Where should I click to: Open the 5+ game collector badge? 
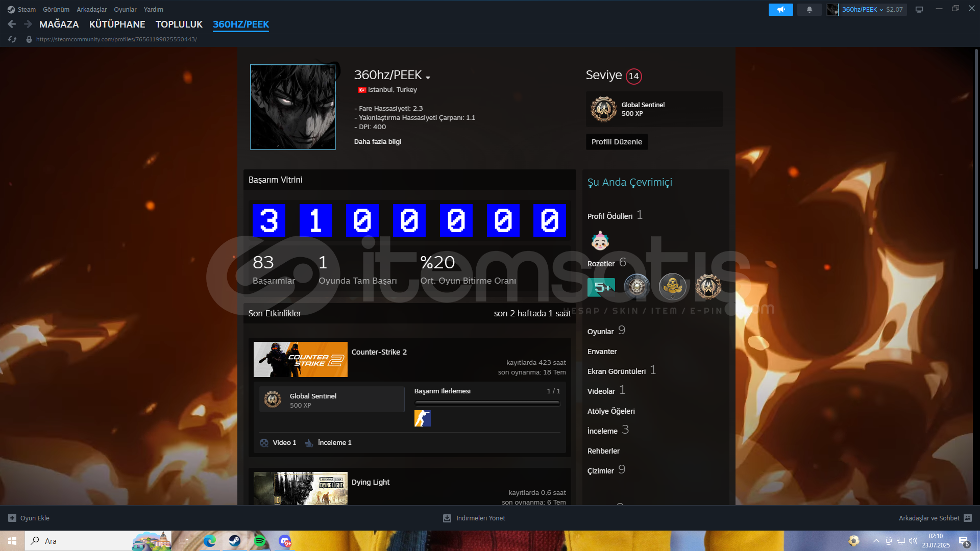coord(601,287)
